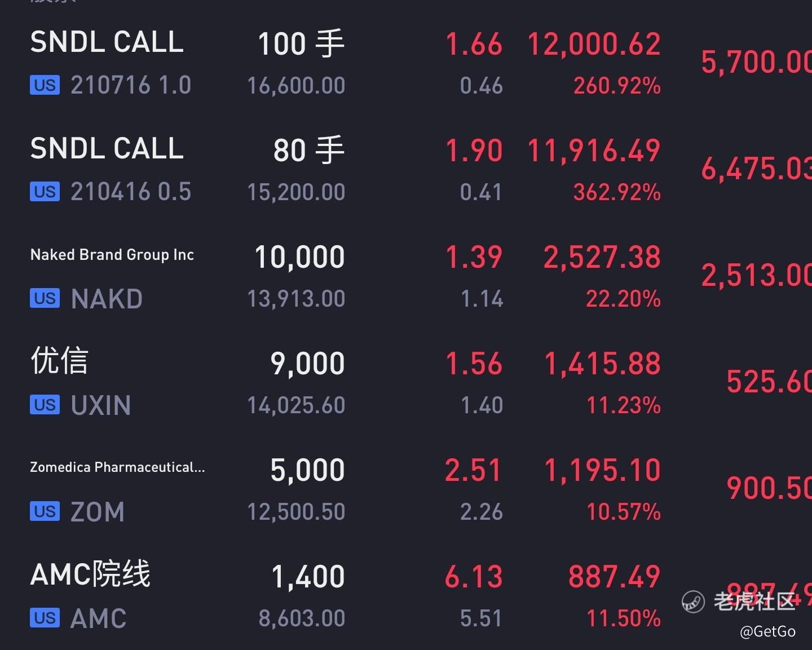Tap the 老虎社区 watermark logo icon
This screenshot has height=650, width=812.
pos(693,602)
